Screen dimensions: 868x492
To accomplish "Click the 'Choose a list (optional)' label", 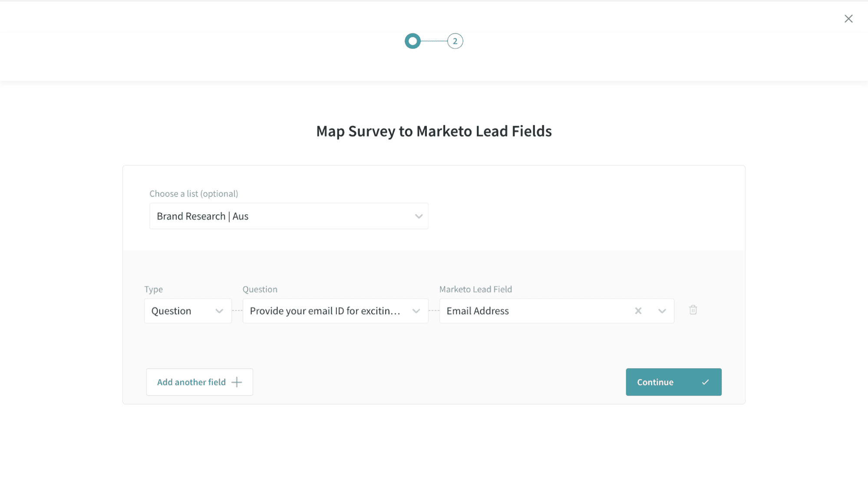I will coord(194,193).
